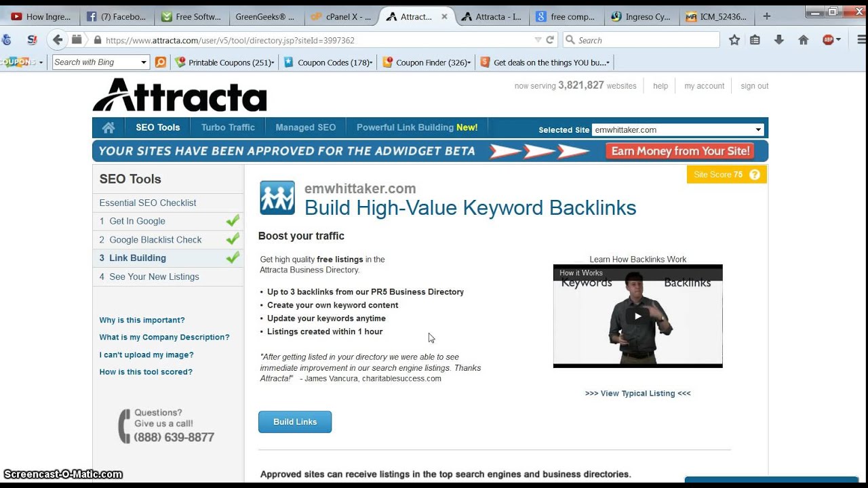Click Earn Money from Your Site! button

click(x=682, y=151)
